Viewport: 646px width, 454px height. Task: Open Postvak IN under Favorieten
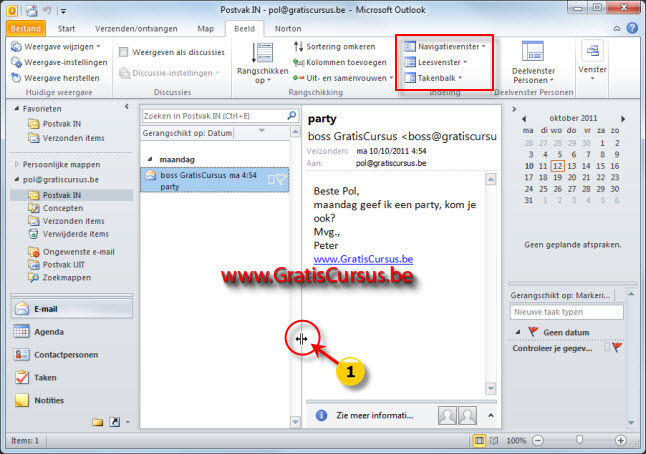click(x=54, y=124)
